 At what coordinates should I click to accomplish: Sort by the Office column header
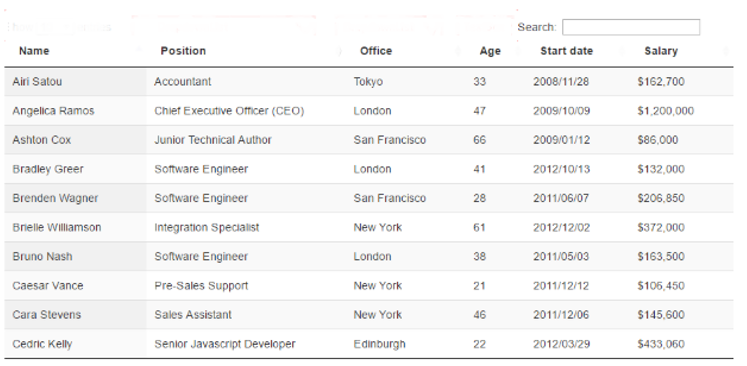(376, 51)
